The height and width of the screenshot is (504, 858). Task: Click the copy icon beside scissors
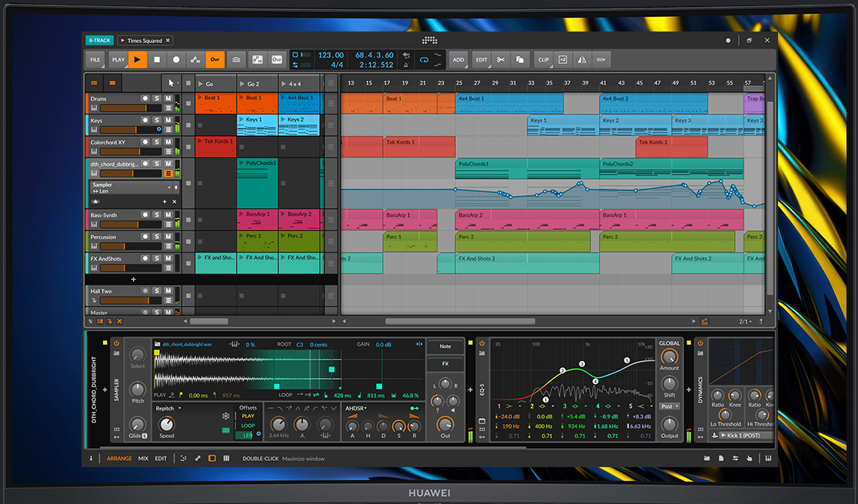(520, 59)
